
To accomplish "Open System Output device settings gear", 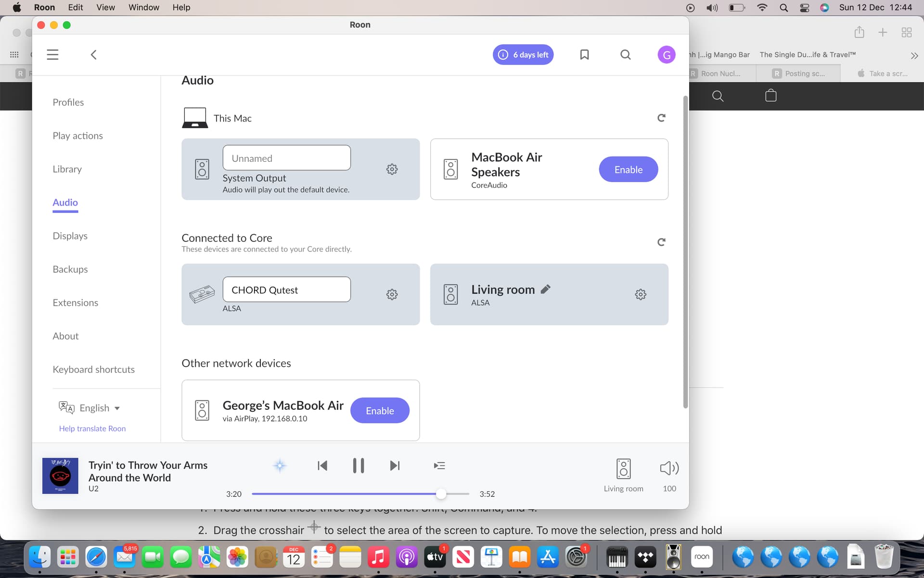I will point(392,169).
